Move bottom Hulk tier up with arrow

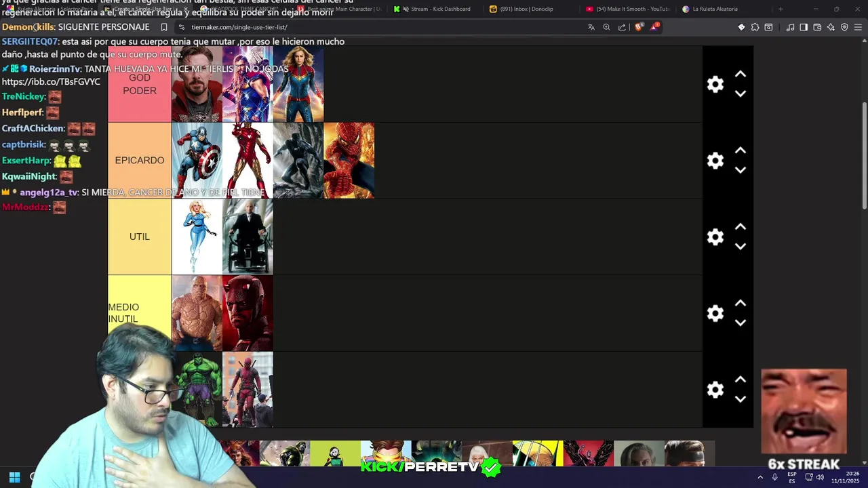(x=741, y=380)
